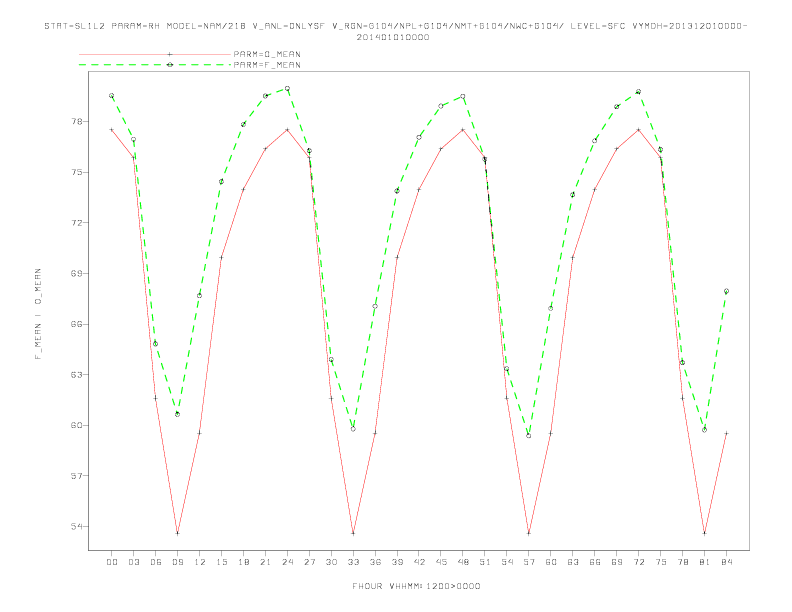Click the F_MEAN circle marker at hour 00
This screenshot has width=792, height=612.
click(x=112, y=95)
